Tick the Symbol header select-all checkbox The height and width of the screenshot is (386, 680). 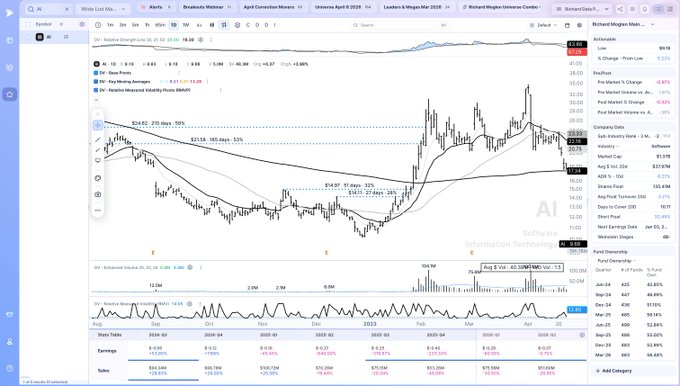[28, 24]
